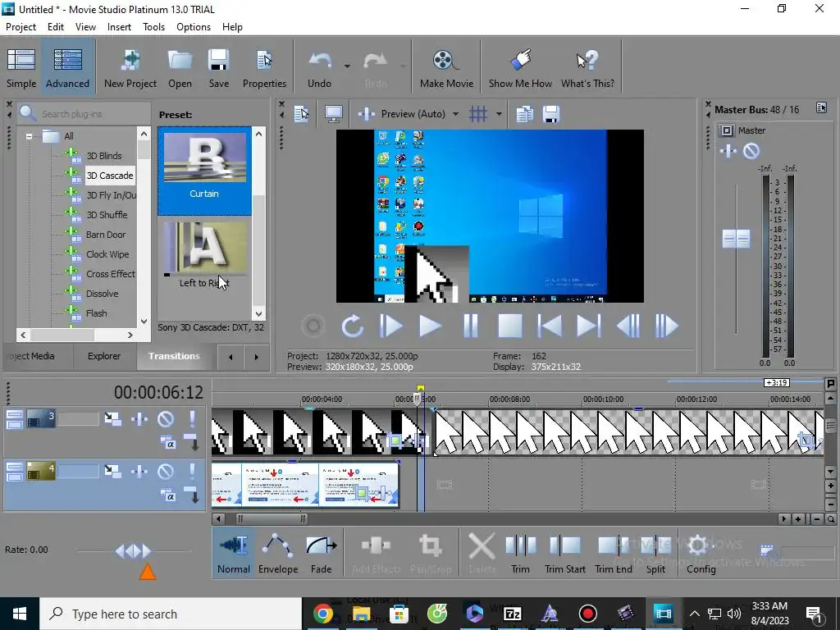Open overlays grid dropdown arrow
Image resolution: width=840 pixels, height=630 pixels.
tap(499, 114)
